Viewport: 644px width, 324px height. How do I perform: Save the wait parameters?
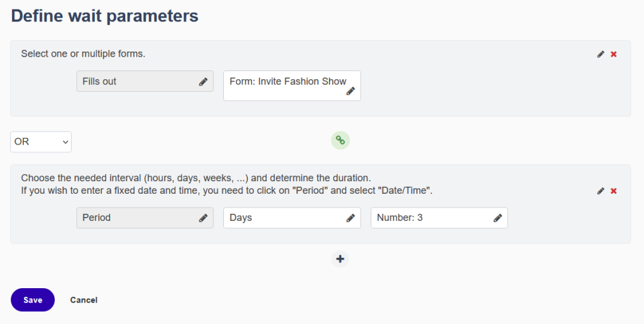pyautogui.click(x=33, y=299)
